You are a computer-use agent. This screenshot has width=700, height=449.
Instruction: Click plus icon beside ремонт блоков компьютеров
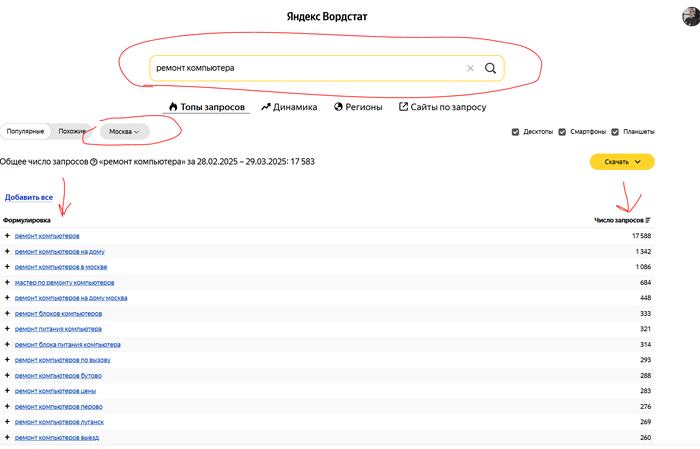tap(7, 313)
